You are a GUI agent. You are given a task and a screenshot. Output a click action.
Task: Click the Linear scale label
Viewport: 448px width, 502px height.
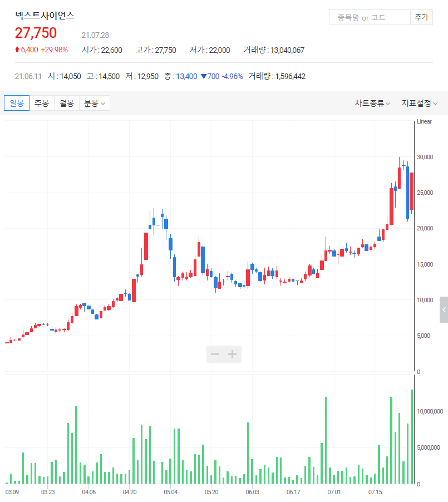pyautogui.click(x=424, y=122)
